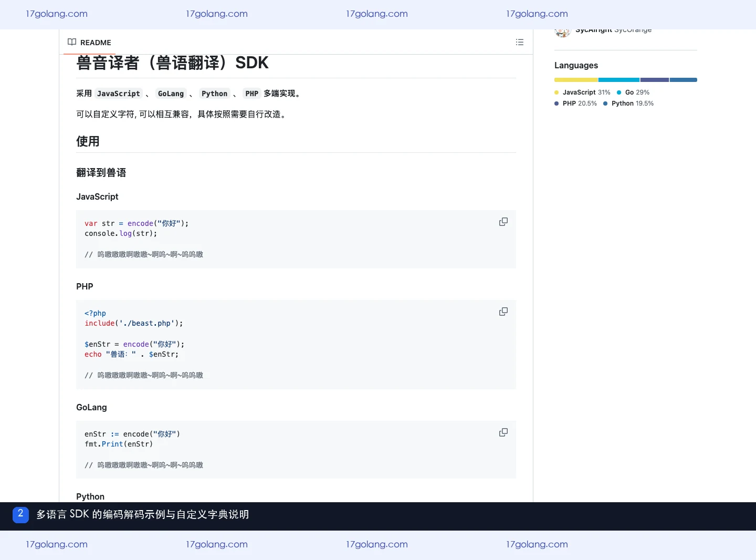Click the var str = encode line
Viewport: 756px width, 560px height.
(x=136, y=224)
